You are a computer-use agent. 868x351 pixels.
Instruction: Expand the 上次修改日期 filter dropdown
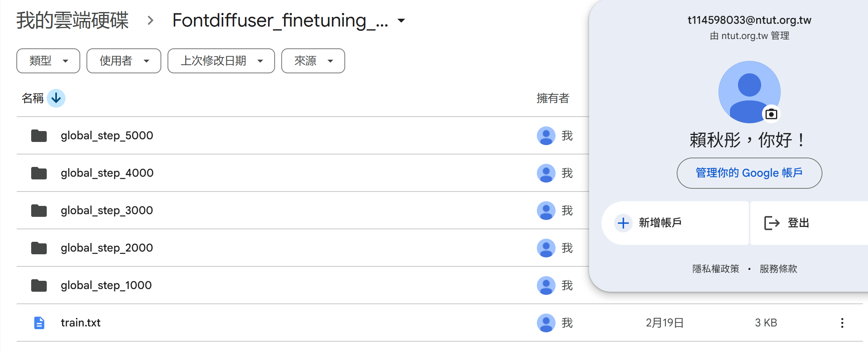tap(221, 61)
